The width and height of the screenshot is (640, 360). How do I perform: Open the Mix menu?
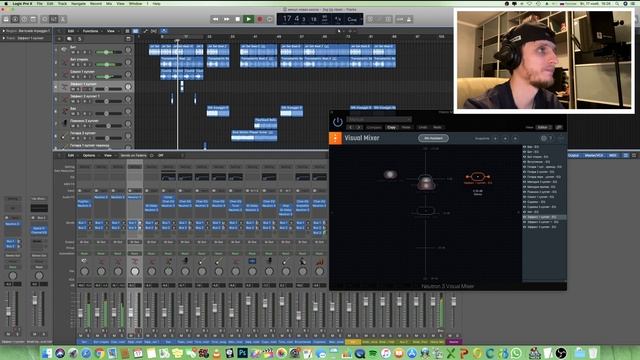tap(109, 3)
